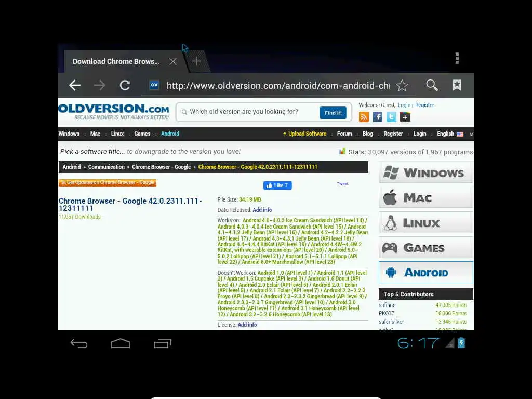
Task: Open the Games category sidebar button
Action: coord(426,248)
